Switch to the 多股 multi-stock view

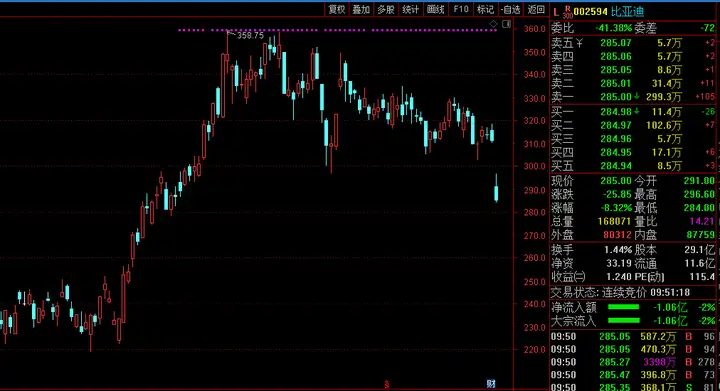[386, 10]
